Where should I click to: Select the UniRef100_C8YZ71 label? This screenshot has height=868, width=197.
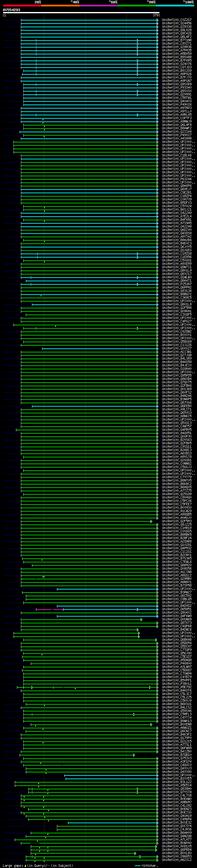[177, 43]
